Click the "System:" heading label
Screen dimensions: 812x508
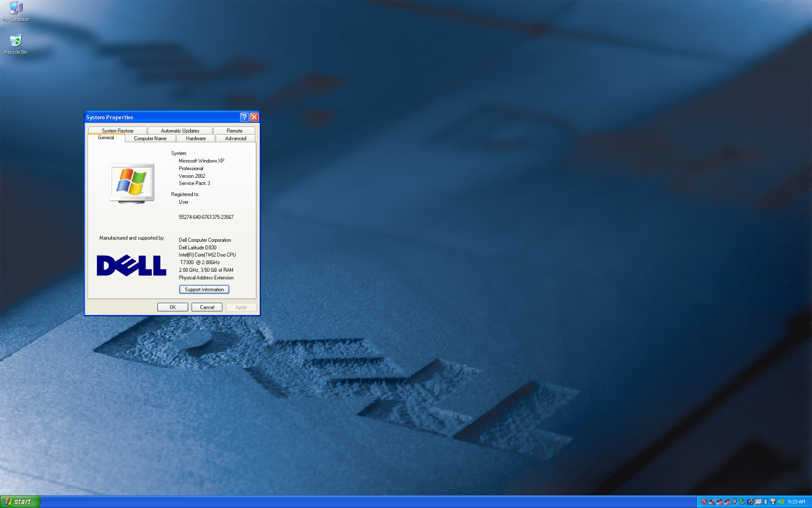click(179, 153)
